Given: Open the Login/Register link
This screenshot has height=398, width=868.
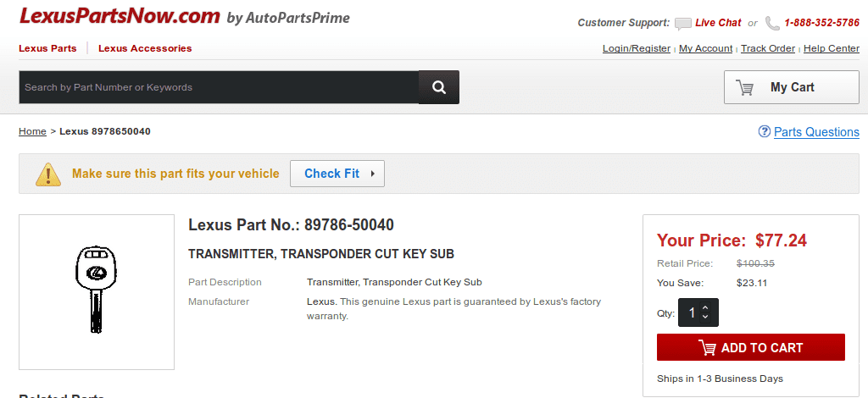Looking at the screenshot, I should pyautogui.click(x=637, y=48).
